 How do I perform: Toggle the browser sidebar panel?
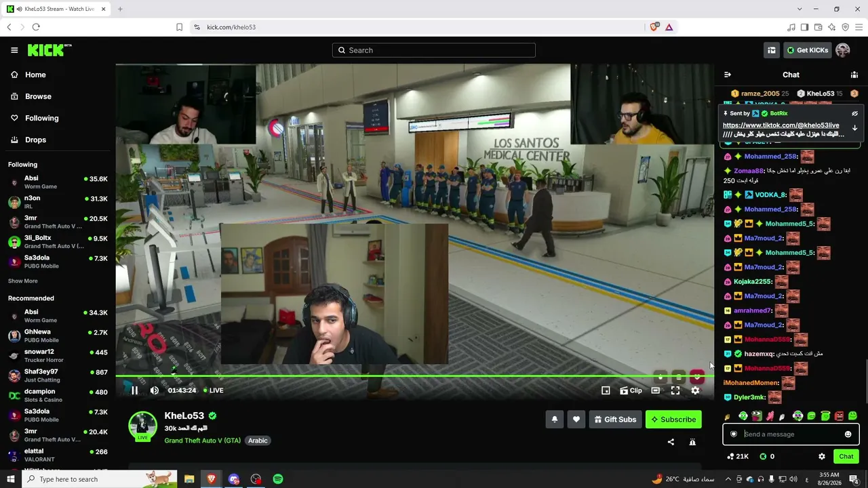click(x=805, y=27)
